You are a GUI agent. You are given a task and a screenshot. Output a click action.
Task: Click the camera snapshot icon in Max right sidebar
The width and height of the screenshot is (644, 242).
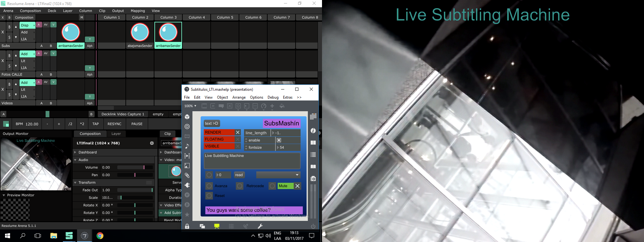coord(313,178)
